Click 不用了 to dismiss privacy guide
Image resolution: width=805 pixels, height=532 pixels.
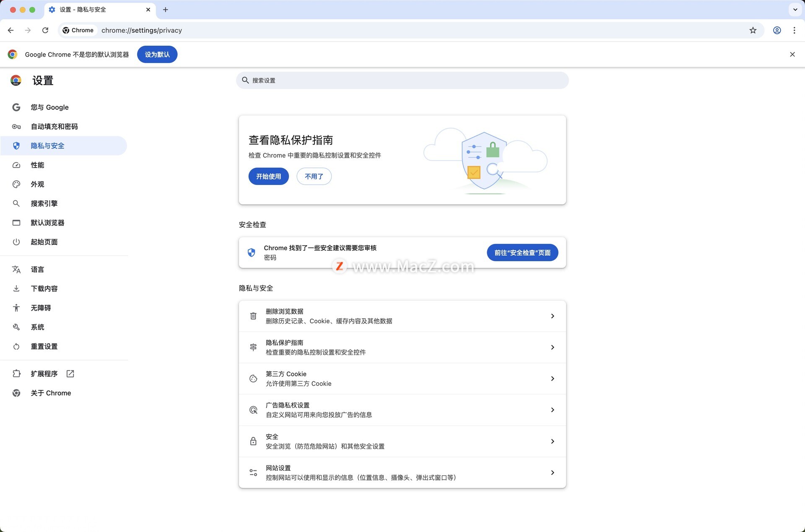[x=314, y=176]
